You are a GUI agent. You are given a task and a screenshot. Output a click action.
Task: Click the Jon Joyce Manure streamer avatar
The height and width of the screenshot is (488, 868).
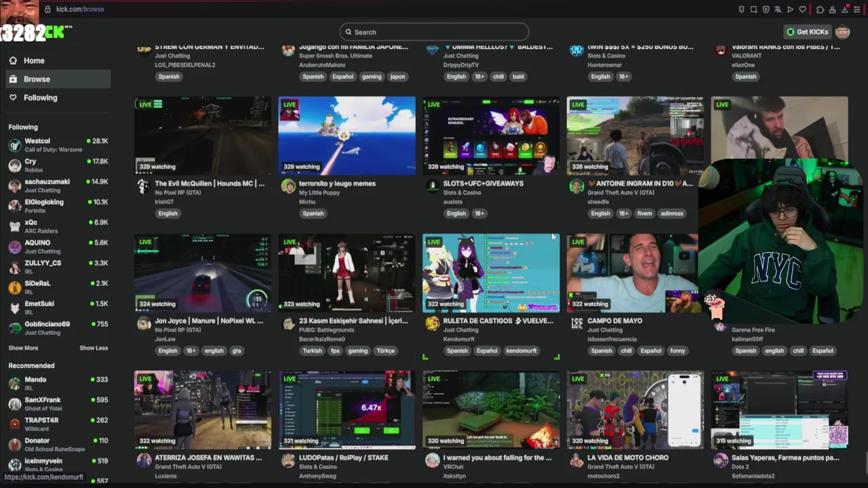pyautogui.click(x=144, y=324)
